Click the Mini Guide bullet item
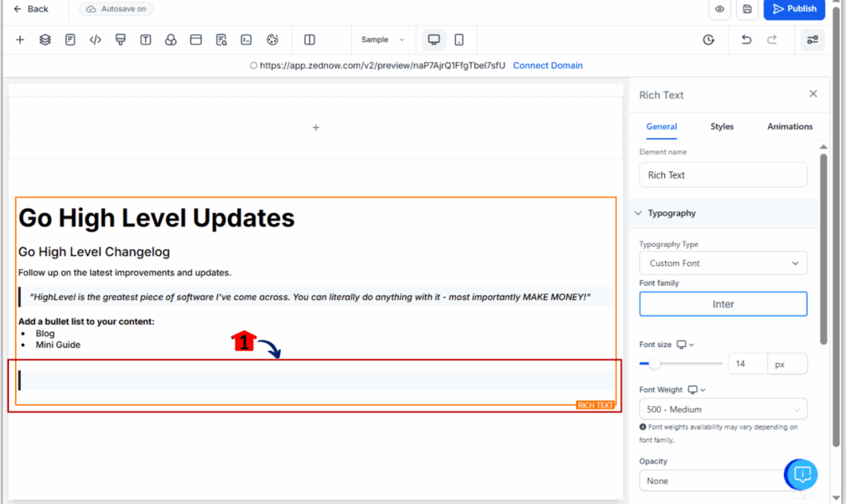The image size is (846, 504). click(x=58, y=345)
